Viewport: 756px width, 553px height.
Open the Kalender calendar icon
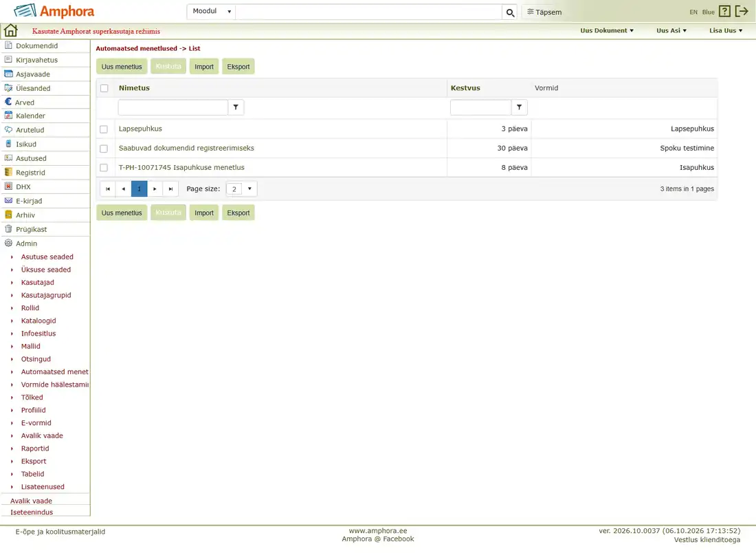coord(8,116)
